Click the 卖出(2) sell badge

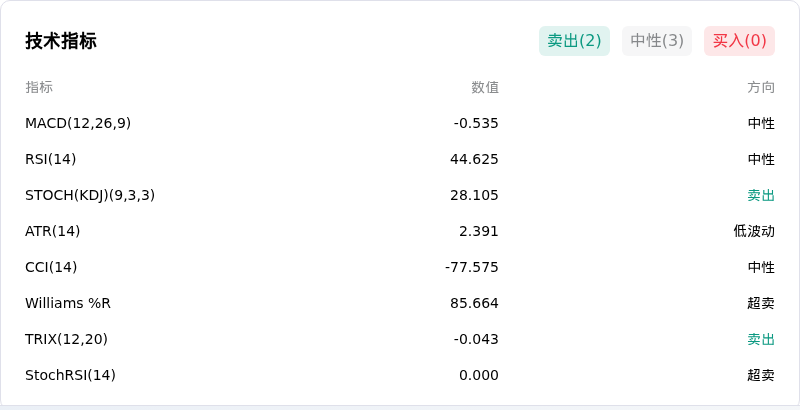pyautogui.click(x=574, y=41)
